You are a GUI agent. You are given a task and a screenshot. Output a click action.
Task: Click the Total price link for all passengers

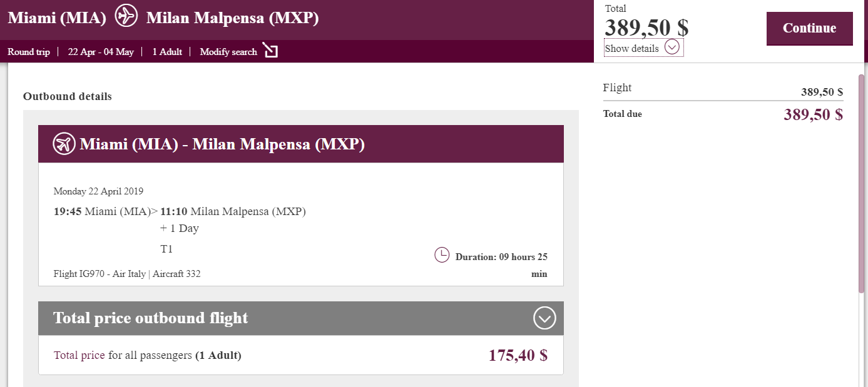[x=79, y=355]
